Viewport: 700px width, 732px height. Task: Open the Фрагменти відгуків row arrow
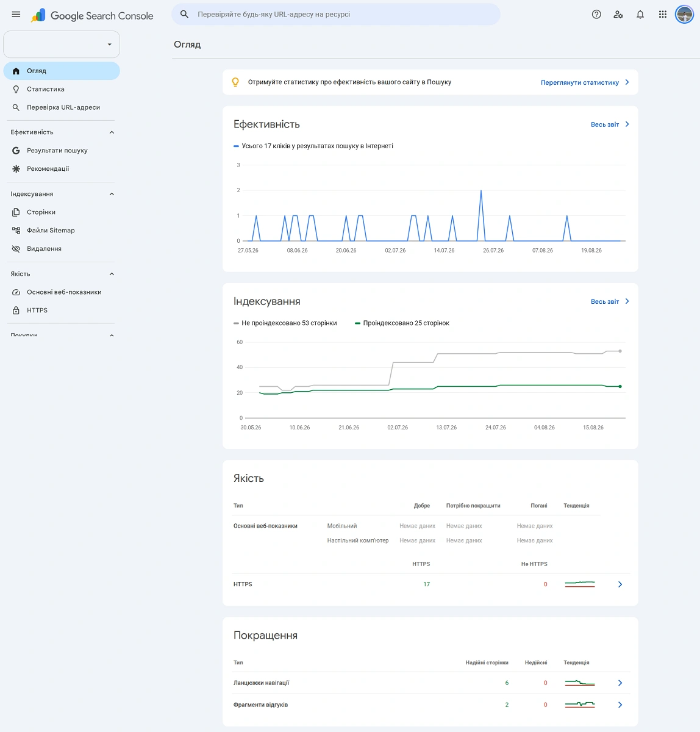coord(620,705)
